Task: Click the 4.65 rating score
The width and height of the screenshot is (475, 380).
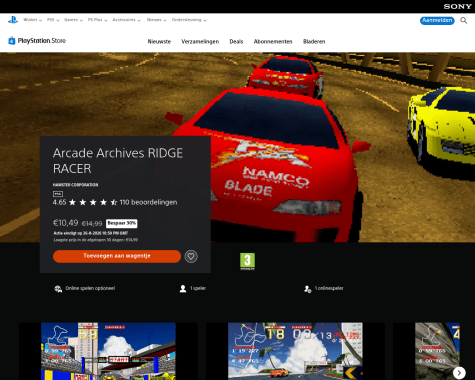Action: pyautogui.click(x=59, y=202)
